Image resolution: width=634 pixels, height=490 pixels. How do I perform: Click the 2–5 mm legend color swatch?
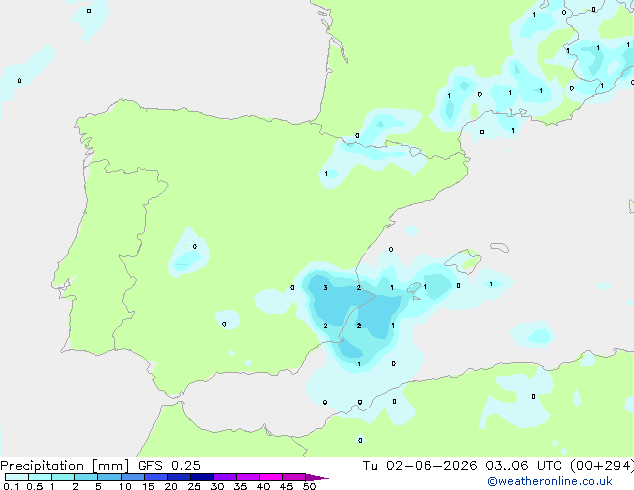[86, 477]
